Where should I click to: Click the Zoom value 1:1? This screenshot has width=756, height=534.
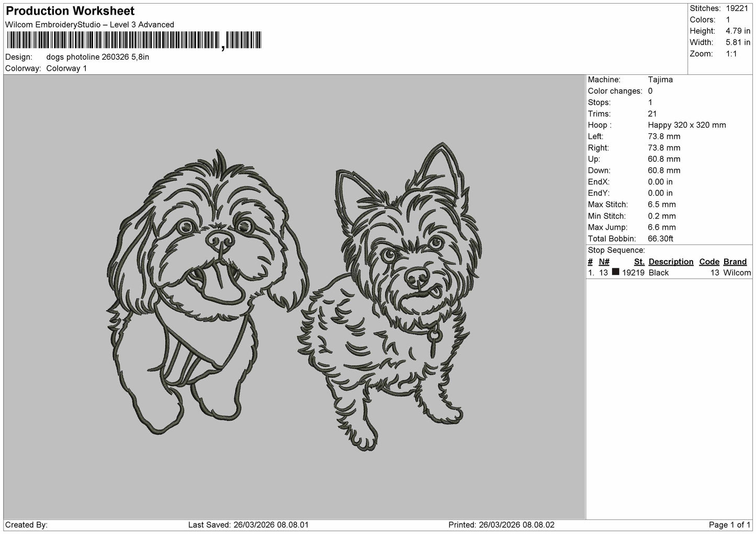tap(732, 54)
